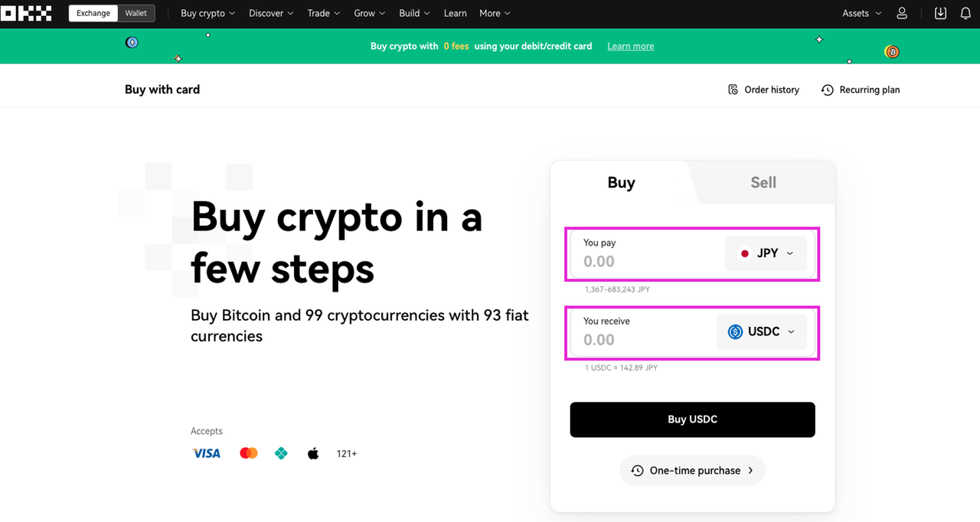Click the Visa payment icon
The width and height of the screenshot is (980, 522).
pos(205,453)
